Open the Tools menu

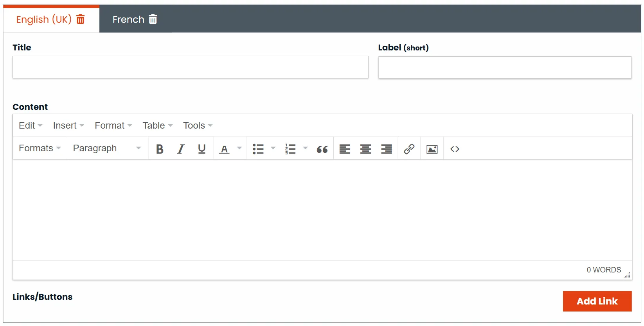point(198,125)
